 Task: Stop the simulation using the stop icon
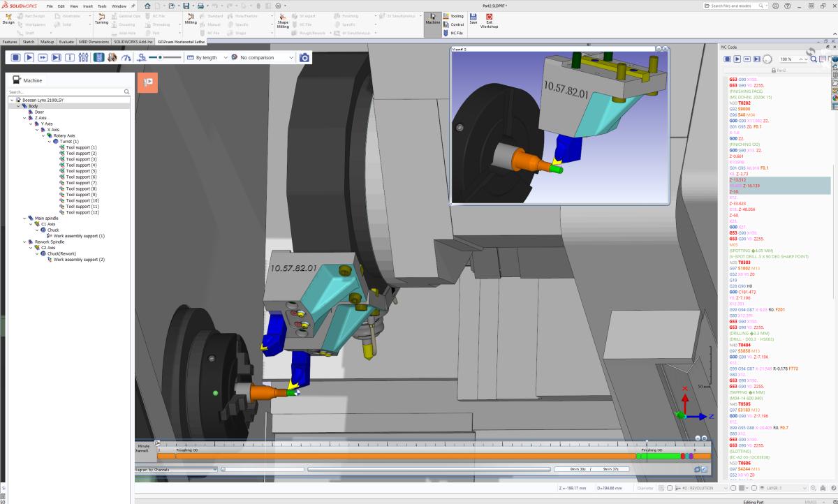[15, 57]
